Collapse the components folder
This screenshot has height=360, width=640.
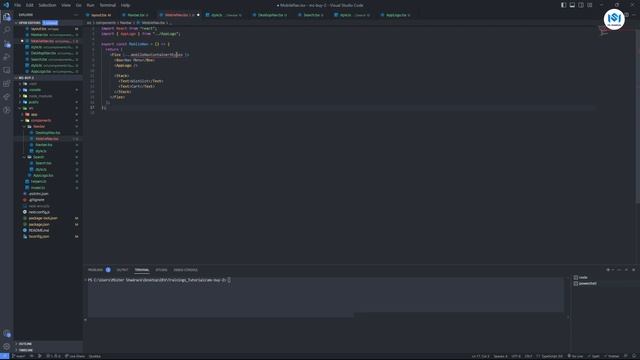(x=41, y=120)
